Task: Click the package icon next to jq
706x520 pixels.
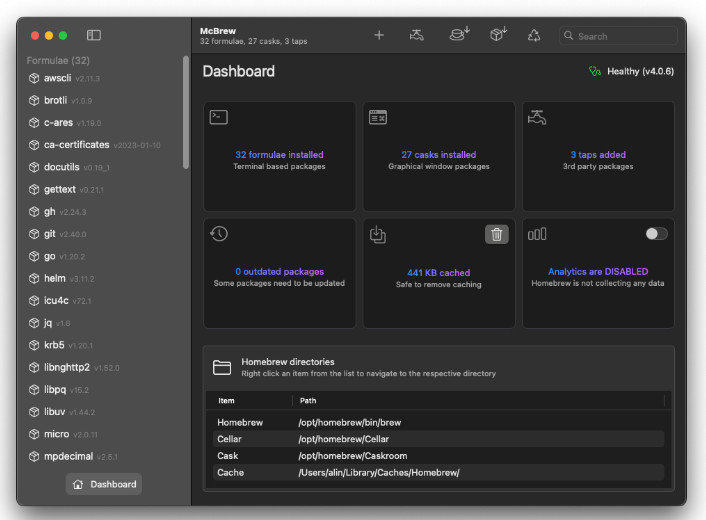Action: point(34,323)
